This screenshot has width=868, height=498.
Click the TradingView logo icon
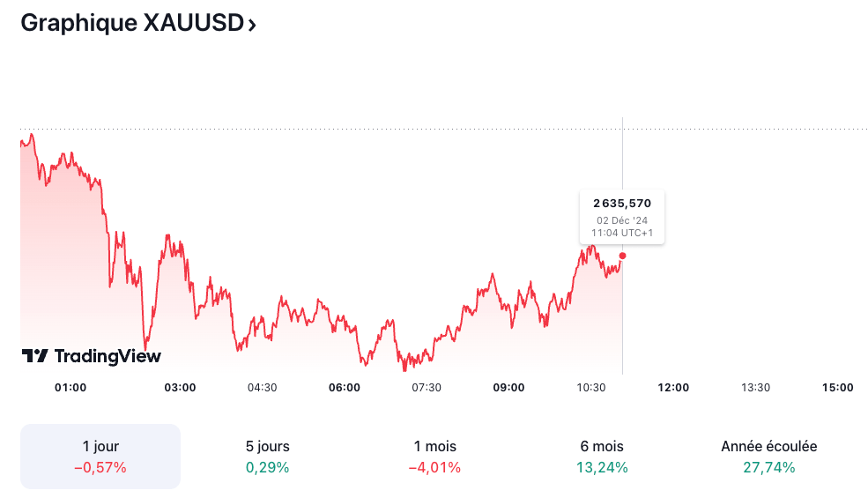tap(35, 356)
